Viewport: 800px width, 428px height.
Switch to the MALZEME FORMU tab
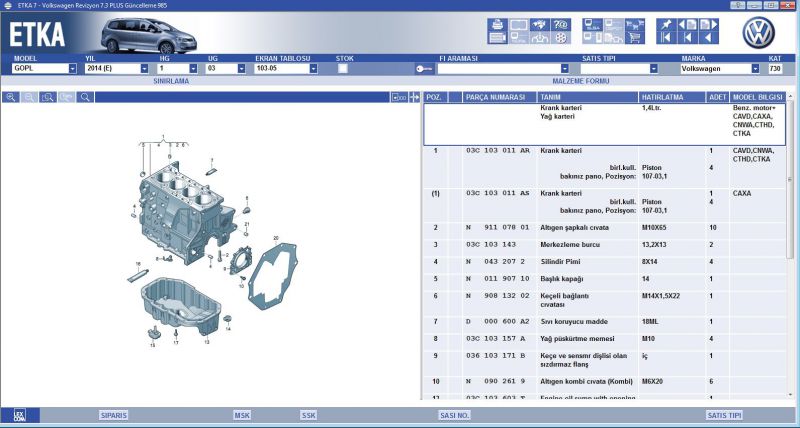[x=581, y=81]
